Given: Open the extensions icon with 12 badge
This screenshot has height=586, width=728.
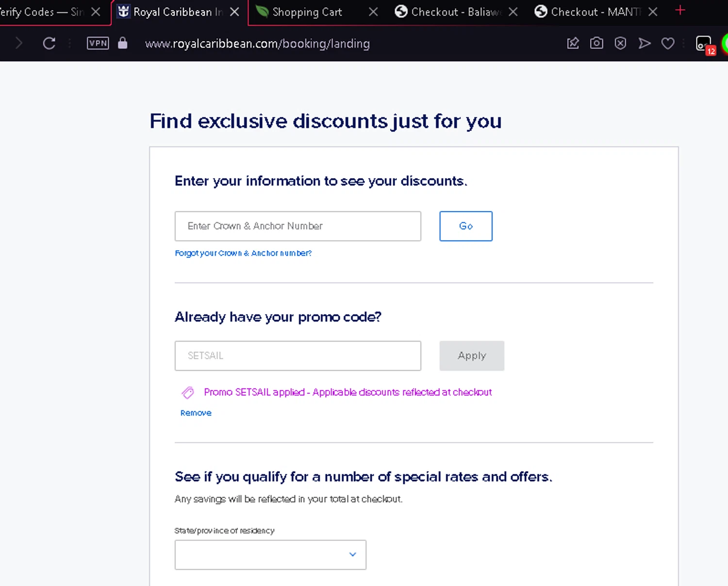Looking at the screenshot, I should (x=703, y=44).
